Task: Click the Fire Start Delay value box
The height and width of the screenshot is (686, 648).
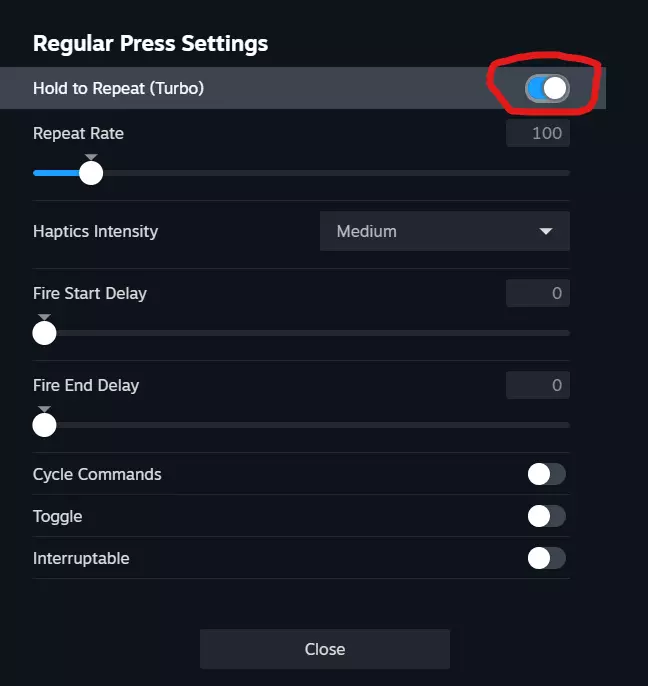Action: (538, 293)
